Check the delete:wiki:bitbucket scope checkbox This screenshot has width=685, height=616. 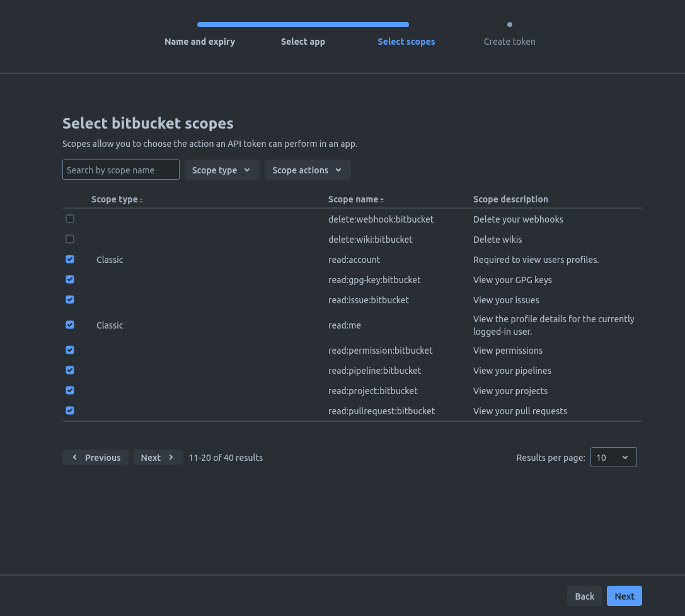click(70, 239)
